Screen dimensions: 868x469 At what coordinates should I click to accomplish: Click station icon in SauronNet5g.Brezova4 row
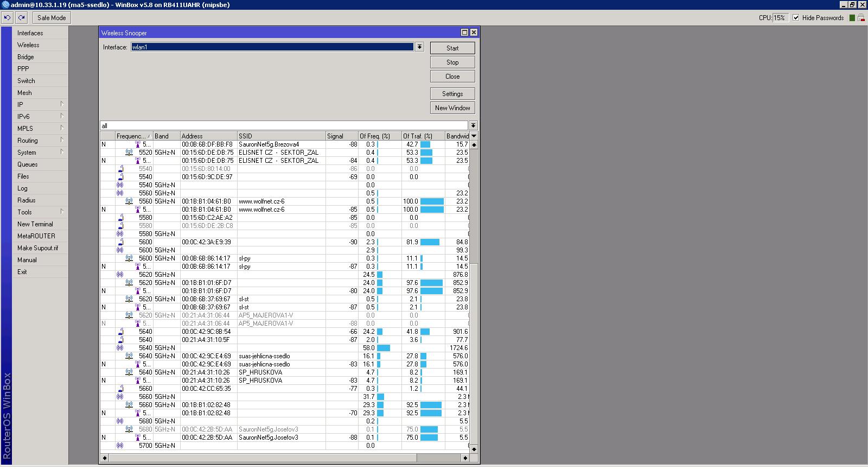[x=138, y=144]
